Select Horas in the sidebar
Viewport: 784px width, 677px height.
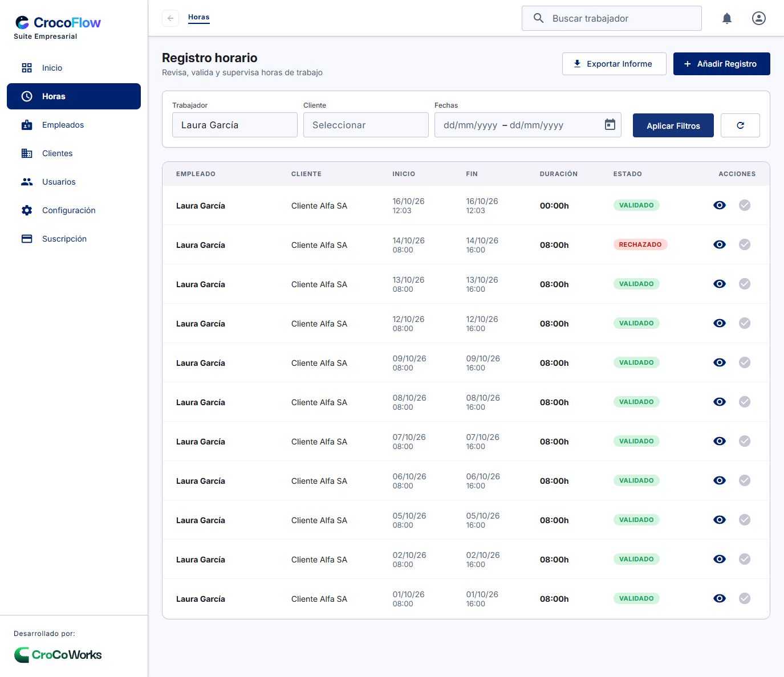click(x=74, y=96)
